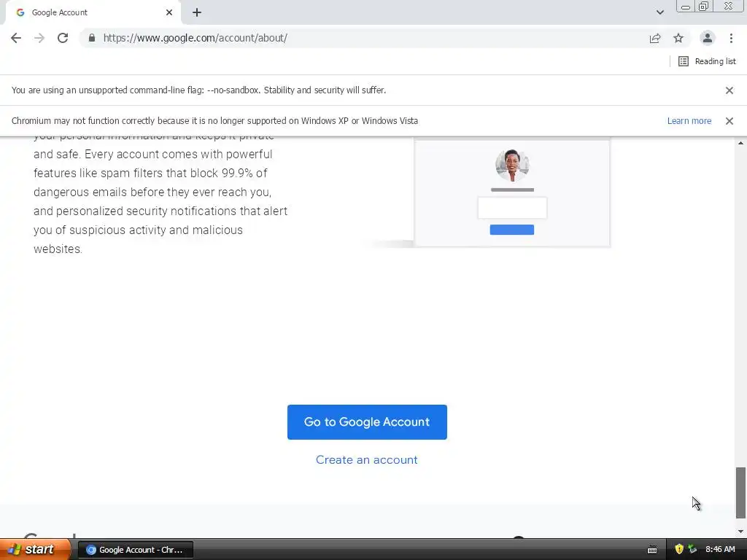Viewport: 747px width, 560px height.
Task: Dismiss the Windows XP unsupported warning
Action: pyautogui.click(x=729, y=121)
